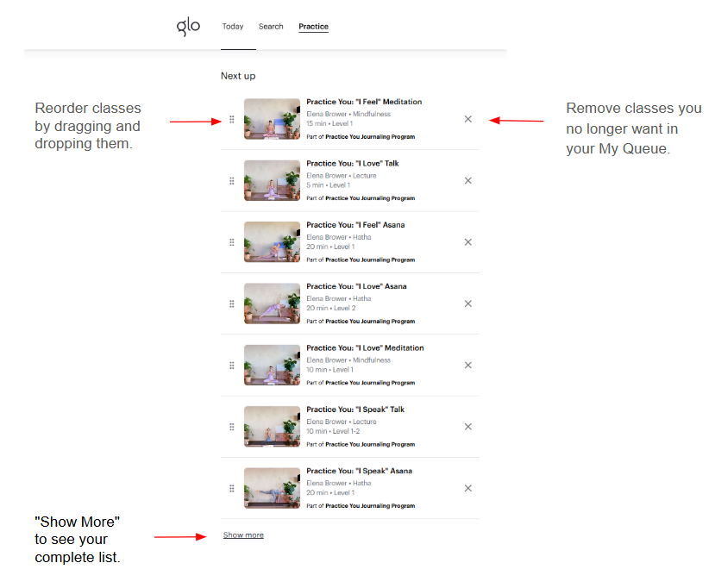Screen dimensions: 715x588
Task: Open "I Feel" Asana class thumbnail
Action: click(272, 242)
